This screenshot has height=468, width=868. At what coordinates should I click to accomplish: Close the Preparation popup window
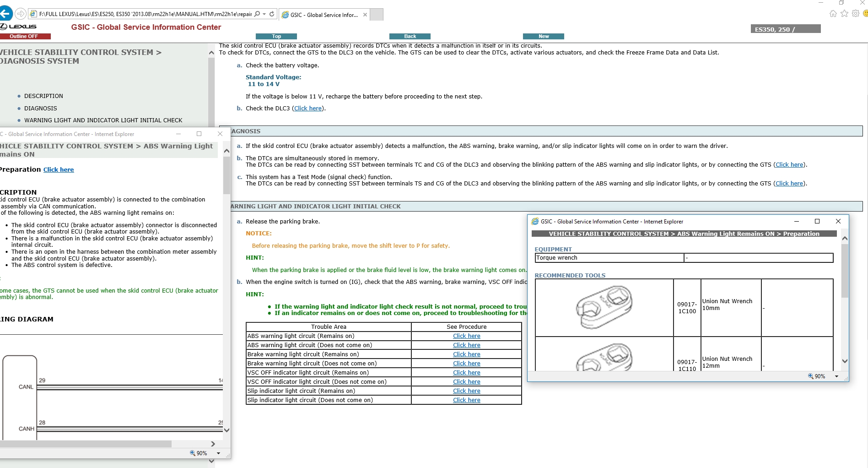[x=838, y=222]
